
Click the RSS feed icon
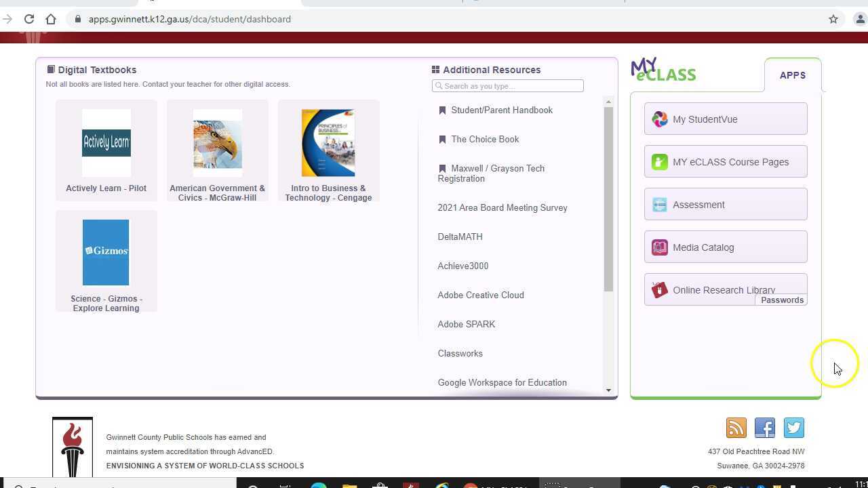coord(736,428)
